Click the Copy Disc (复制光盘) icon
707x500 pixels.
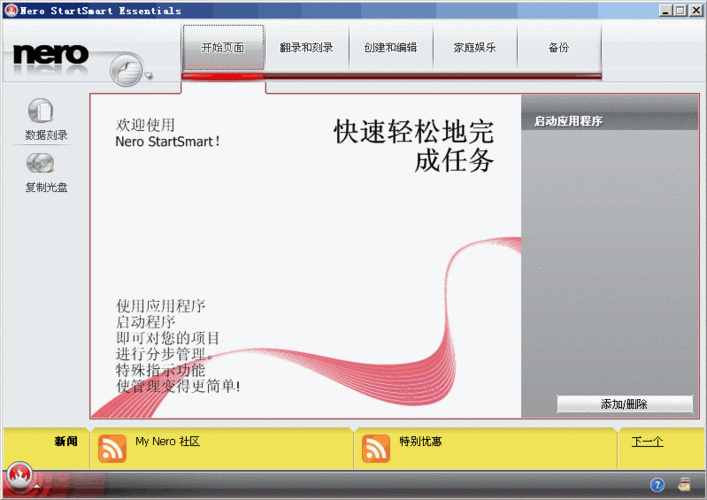coord(41,163)
